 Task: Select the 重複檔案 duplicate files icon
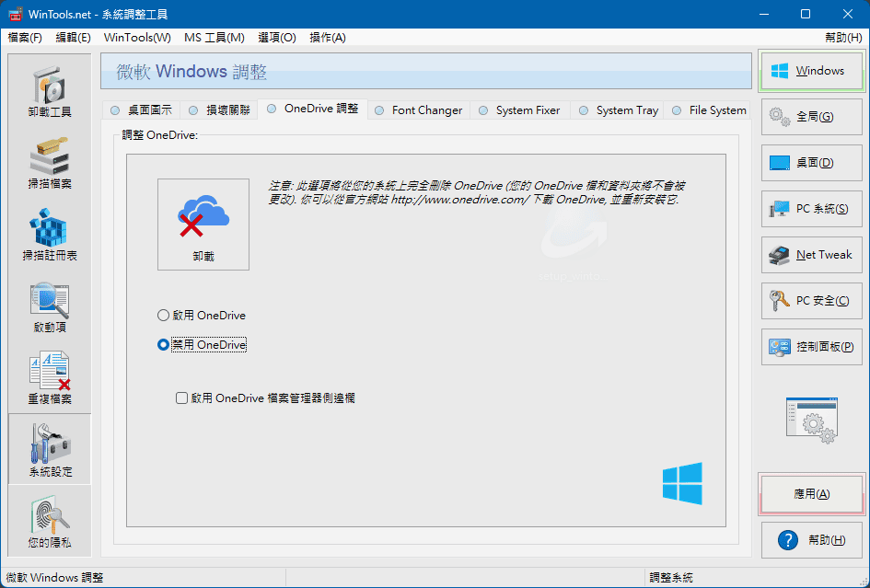pyautogui.click(x=50, y=378)
